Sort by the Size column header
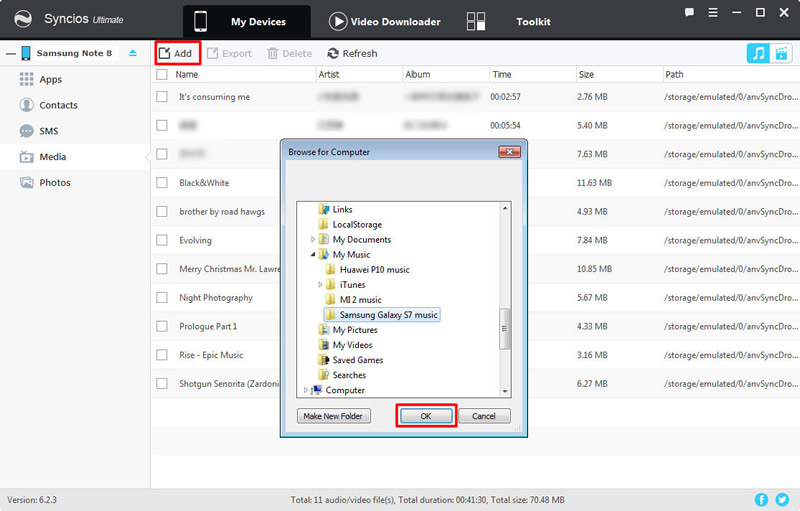The width and height of the screenshot is (800, 511). [x=586, y=74]
